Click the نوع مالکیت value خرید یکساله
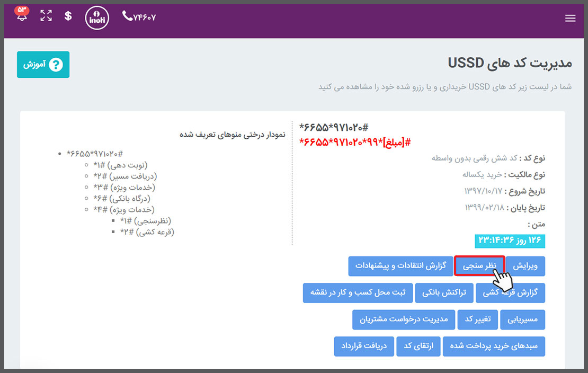Image resolution: width=588 pixels, height=373 pixels. (482, 175)
